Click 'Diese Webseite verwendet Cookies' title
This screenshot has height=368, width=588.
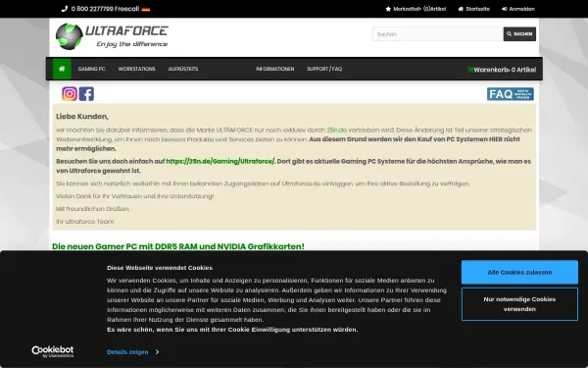[x=160, y=268]
